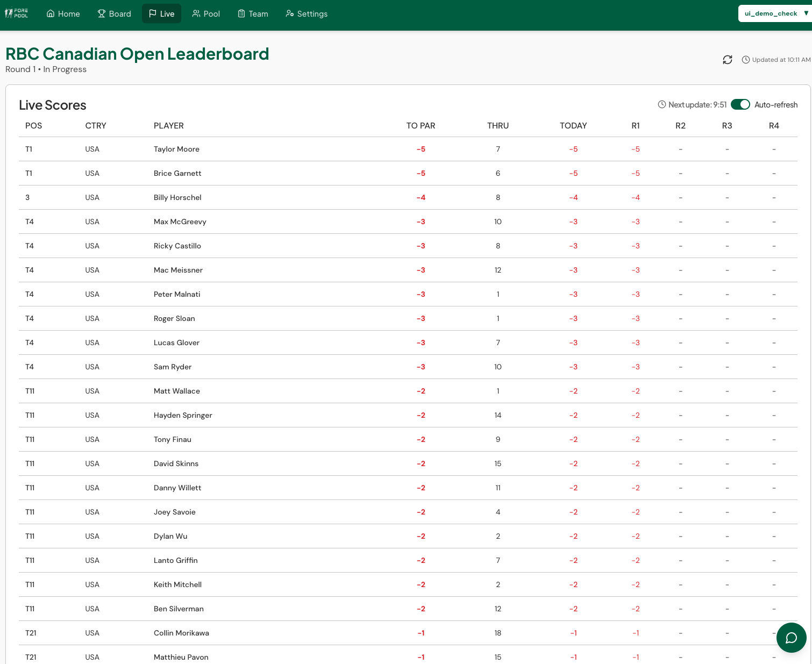Click the Live Scores heading

pos(53,105)
